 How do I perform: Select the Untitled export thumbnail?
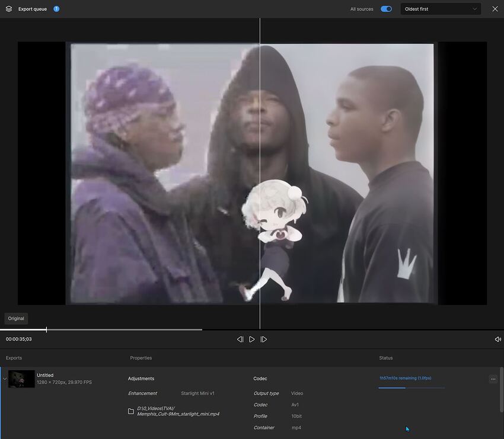(21, 379)
